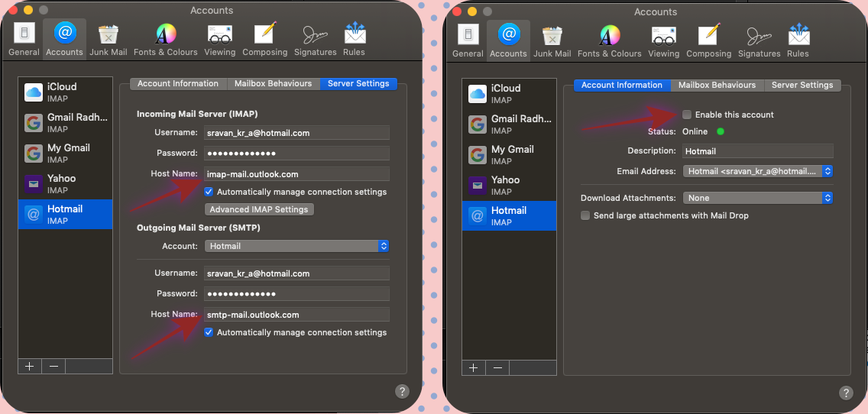This screenshot has height=414, width=868.
Task: Open Signatures preferences in left window
Action: click(316, 40)
